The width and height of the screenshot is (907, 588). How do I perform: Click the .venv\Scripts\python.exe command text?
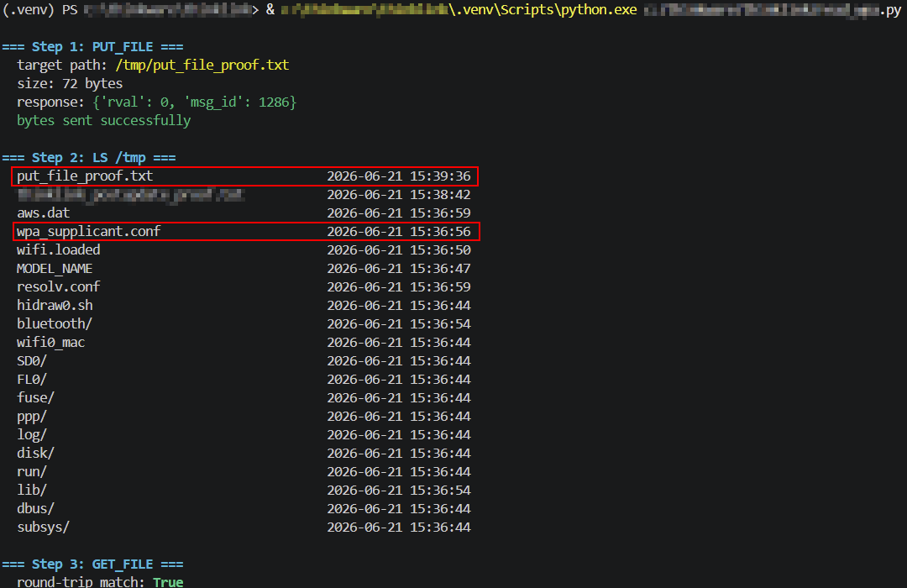click(543, 10)
